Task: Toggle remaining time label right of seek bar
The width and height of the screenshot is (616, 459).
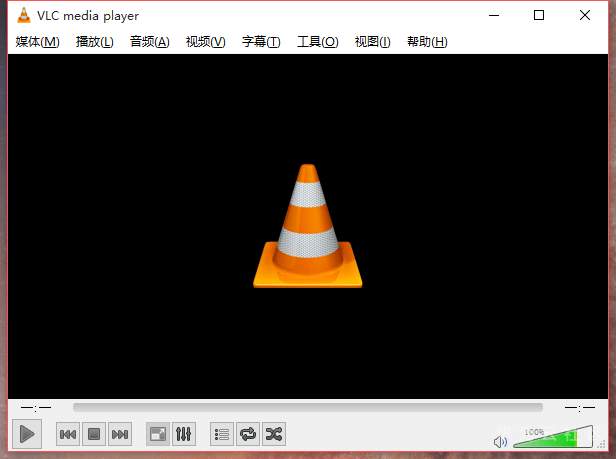Action: point(580,407)
